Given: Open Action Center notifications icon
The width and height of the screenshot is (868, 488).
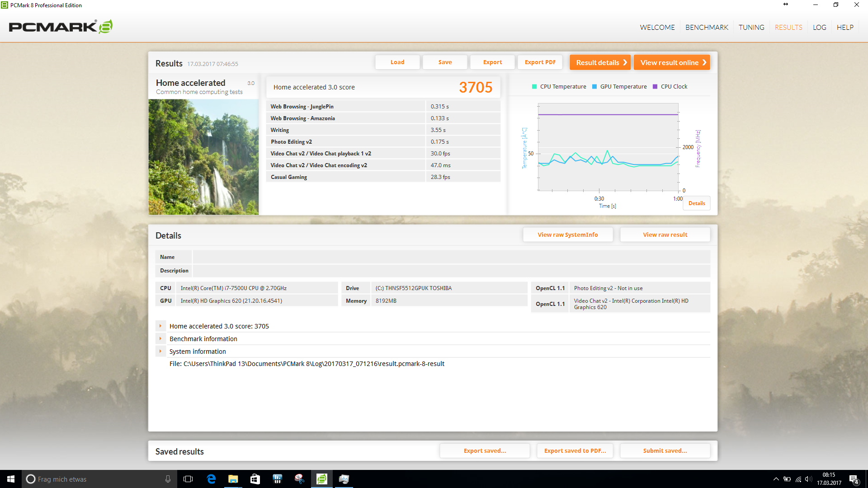Looking at the screenshot, I should pyautogui.click(x=854, y=479).
